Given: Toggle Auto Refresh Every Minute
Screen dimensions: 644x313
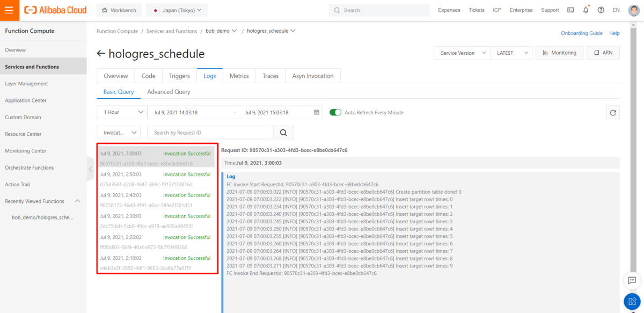Looking at the screenshot, I should [x=335, y=112].
